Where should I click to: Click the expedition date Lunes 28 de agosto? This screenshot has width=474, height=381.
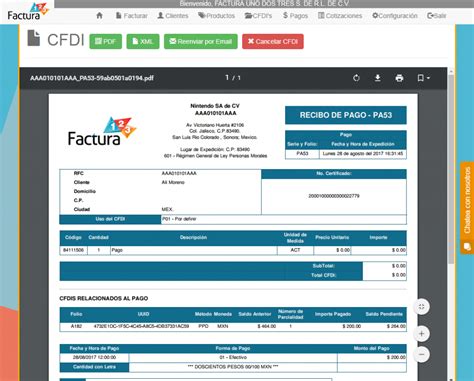click(363, 154)
